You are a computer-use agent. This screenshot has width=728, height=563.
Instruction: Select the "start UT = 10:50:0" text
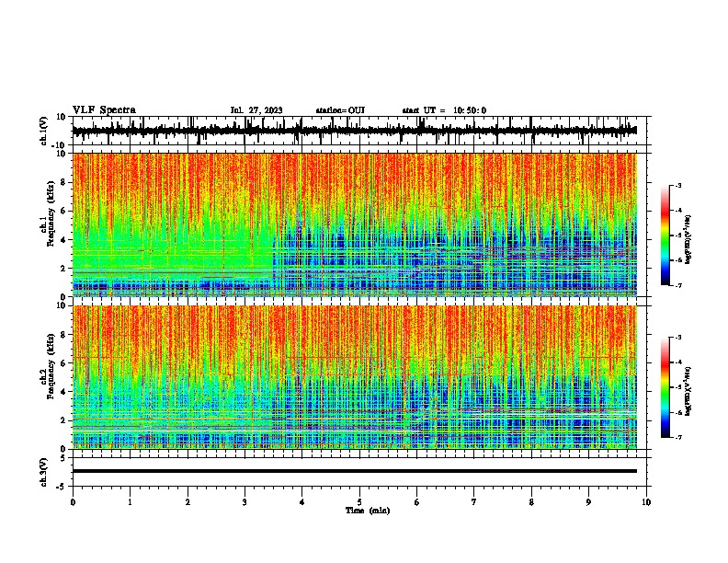tap(444, 110)
